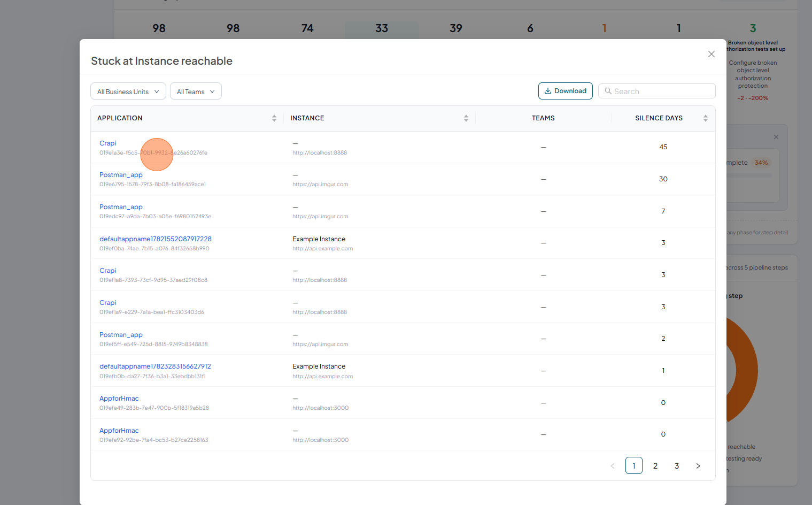Go to next page with right chevron

[x=698, y=466]
